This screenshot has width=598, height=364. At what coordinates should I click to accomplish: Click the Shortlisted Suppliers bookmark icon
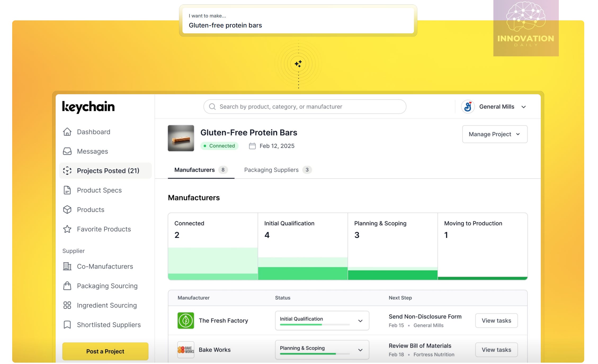67,325
